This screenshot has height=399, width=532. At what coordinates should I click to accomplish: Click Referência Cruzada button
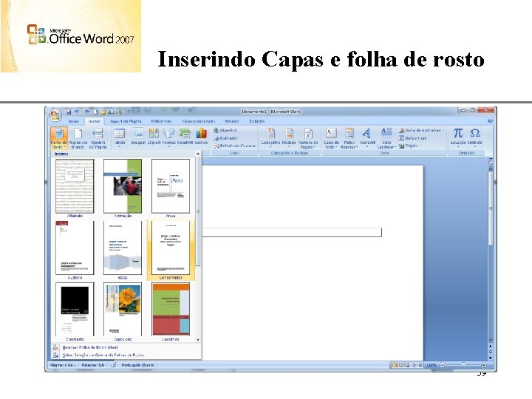[x=235, y=146]
